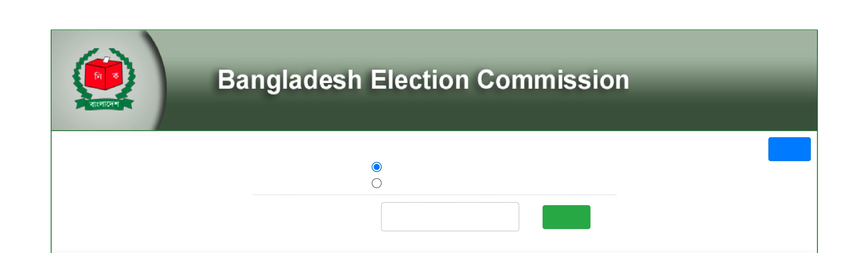Click the word "Commission" in the header

(553, 80)
